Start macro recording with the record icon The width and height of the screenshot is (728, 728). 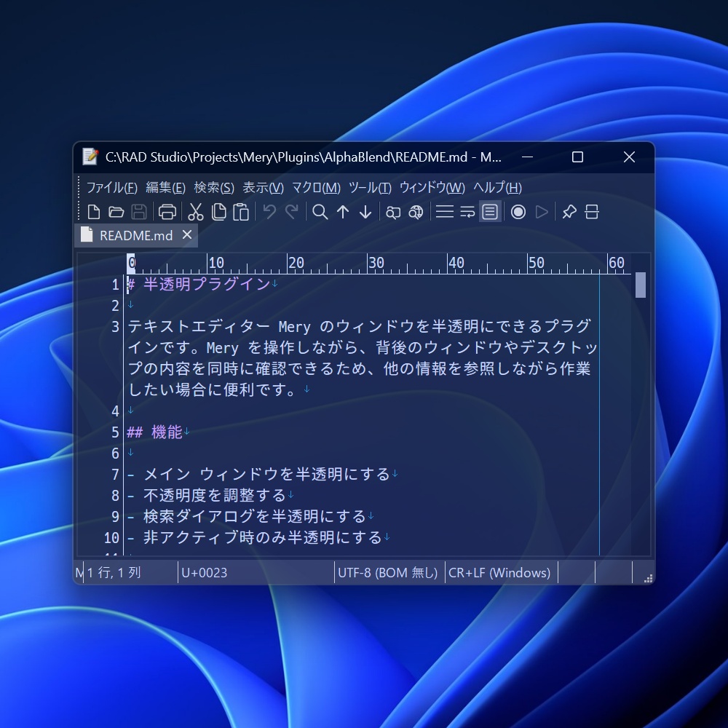coord(518,212)
